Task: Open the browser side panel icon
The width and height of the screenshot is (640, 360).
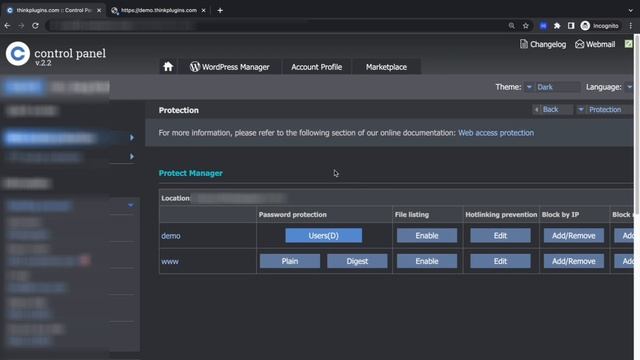Action: point(571,26)
